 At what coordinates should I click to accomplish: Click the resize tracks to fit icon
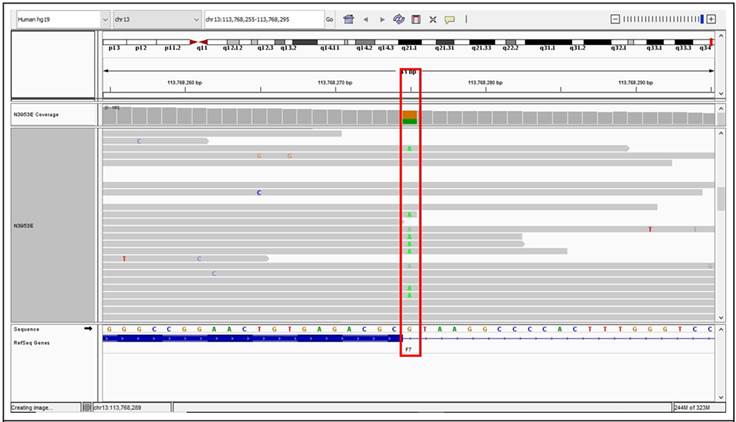[x=433, y=19]
